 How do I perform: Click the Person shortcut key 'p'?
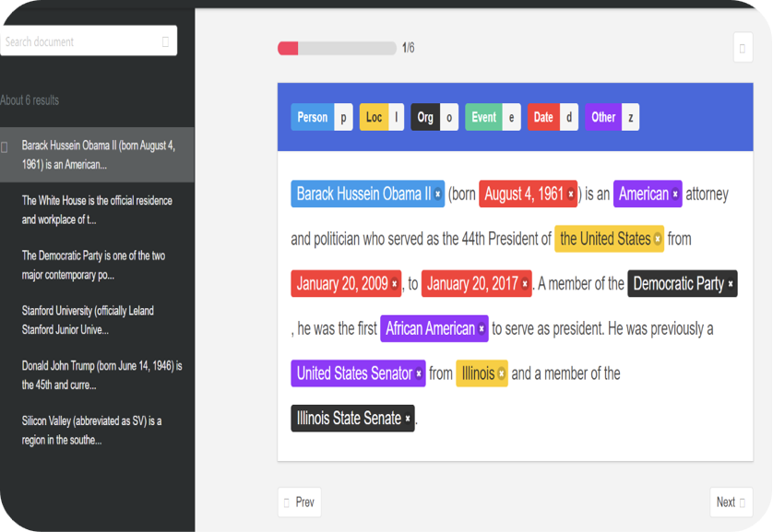tap(344, 117)
